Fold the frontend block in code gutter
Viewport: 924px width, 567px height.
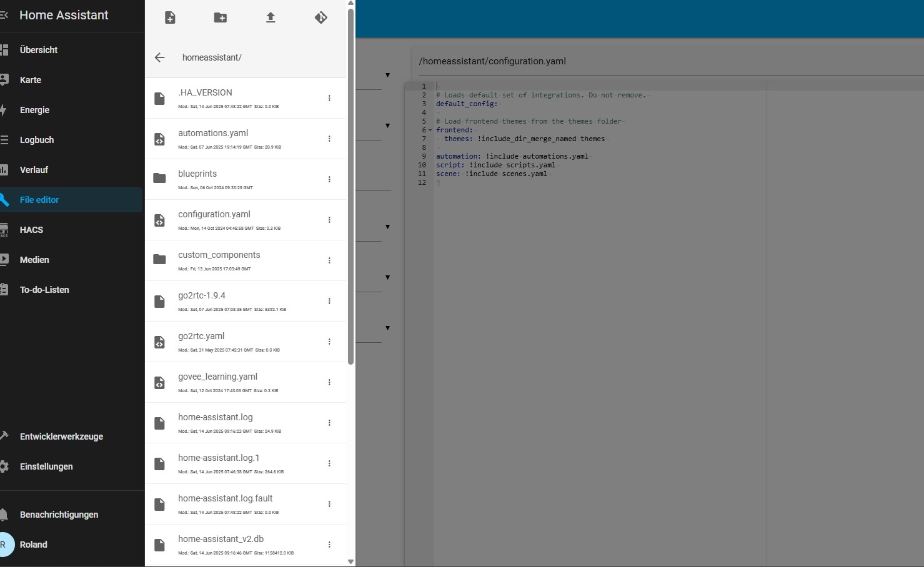click(x=430, y=131)
